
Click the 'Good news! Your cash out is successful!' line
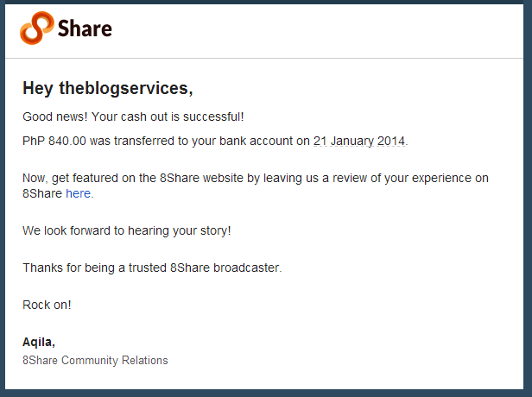coord(133,117)
